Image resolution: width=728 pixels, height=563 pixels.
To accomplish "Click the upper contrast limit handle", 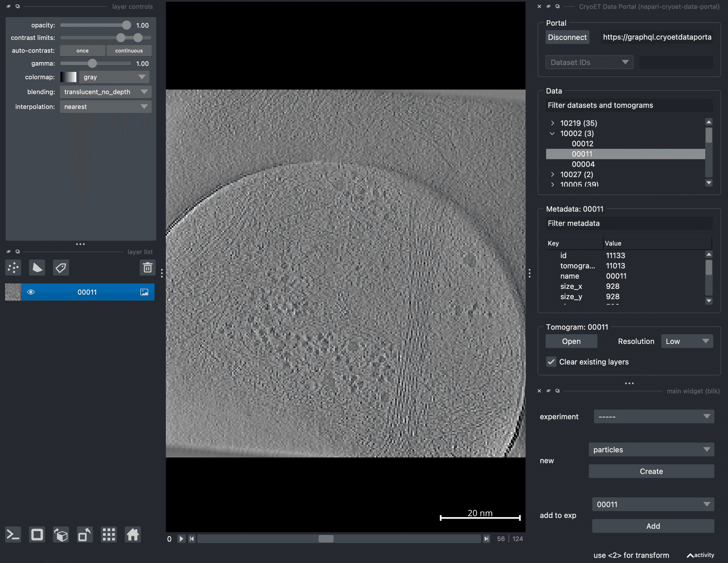I will pyautogui.click(x=138, y=38).
